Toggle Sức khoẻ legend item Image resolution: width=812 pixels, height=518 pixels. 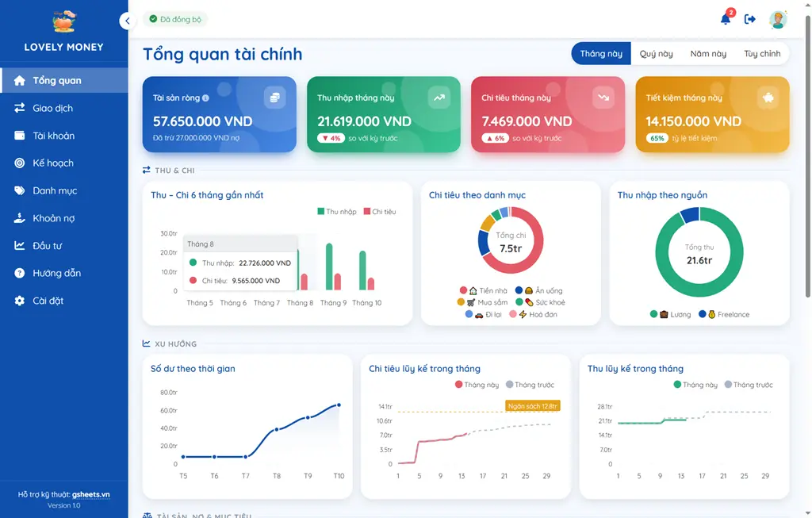pos(540,302)
